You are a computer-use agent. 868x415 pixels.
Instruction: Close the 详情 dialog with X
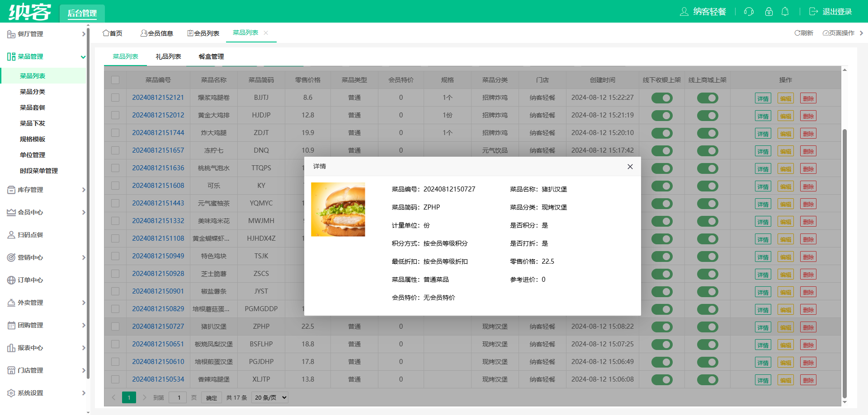[630, 167]
